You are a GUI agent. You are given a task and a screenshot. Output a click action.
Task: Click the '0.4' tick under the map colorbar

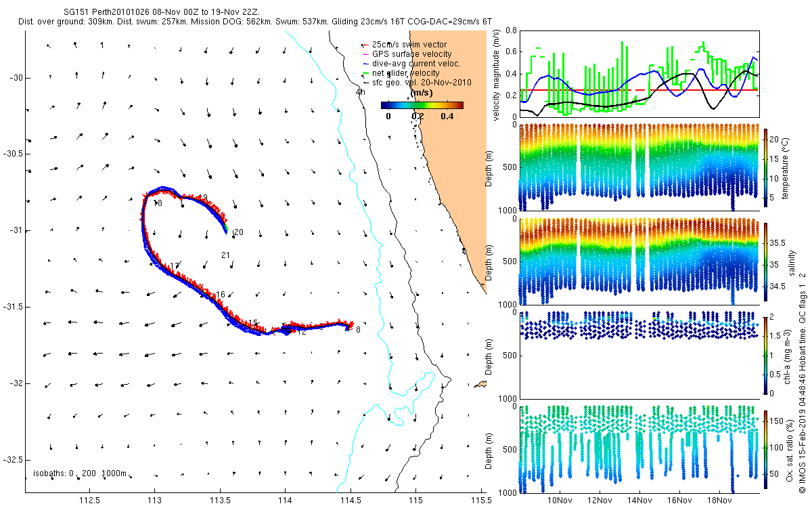coord(447,116)
